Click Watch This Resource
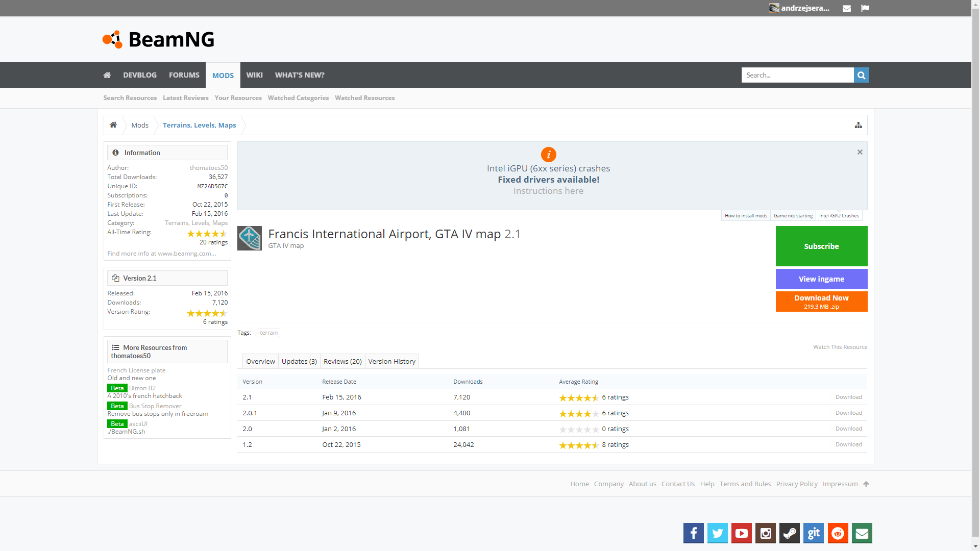Viewport: 980px width, 551px height. 840,347
